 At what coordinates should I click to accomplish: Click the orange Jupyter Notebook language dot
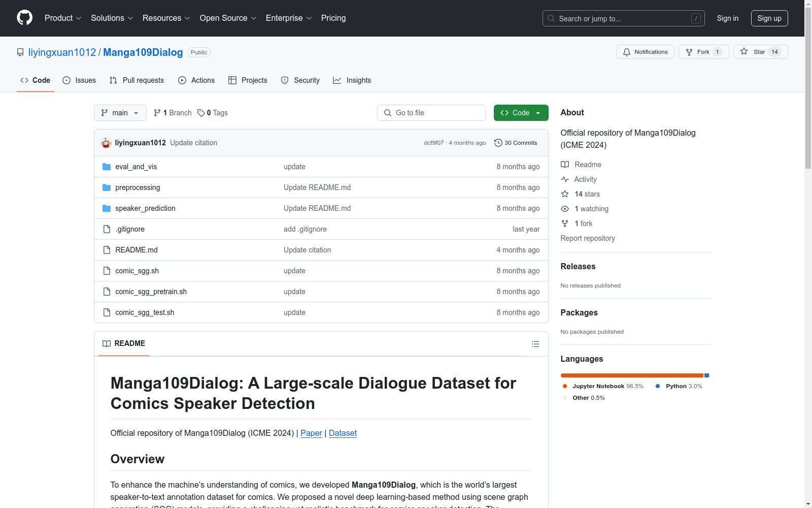[x=565, y=386]
